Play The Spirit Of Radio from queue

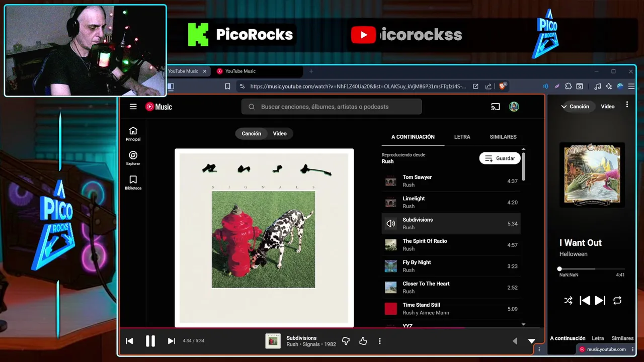(451, 245)
